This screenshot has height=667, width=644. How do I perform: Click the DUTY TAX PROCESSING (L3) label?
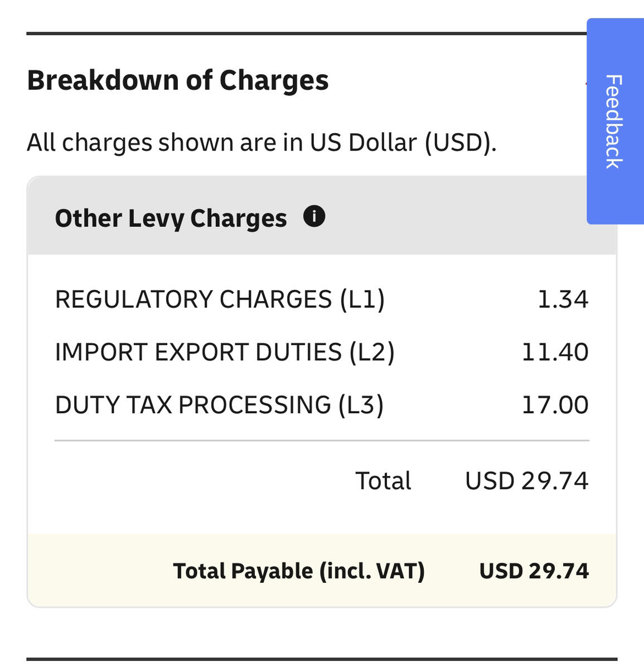pos(219,405)
